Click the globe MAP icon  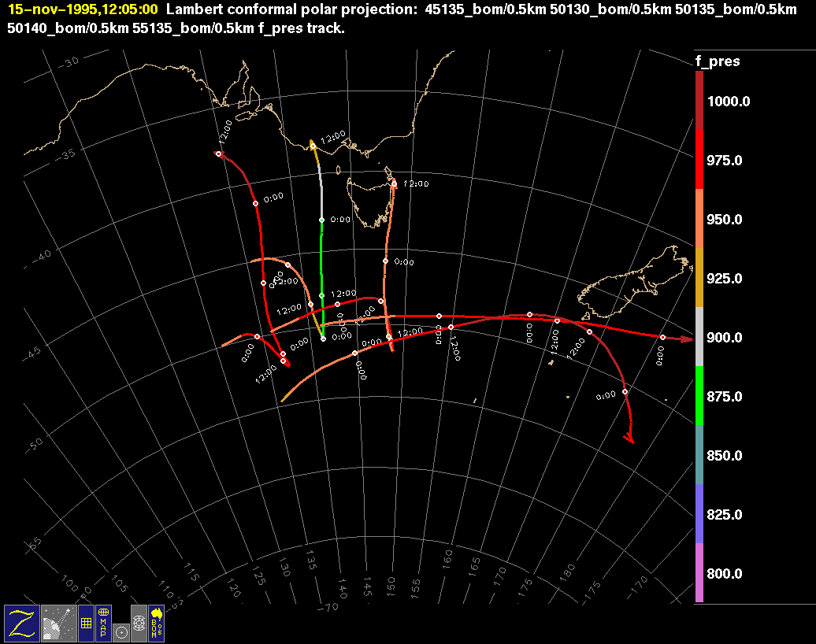tap(103, 623)
